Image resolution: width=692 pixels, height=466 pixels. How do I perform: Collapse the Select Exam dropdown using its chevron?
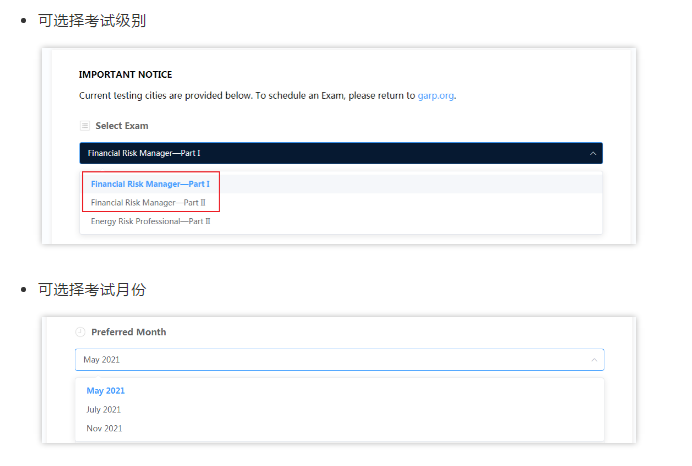tap(593, 153)
